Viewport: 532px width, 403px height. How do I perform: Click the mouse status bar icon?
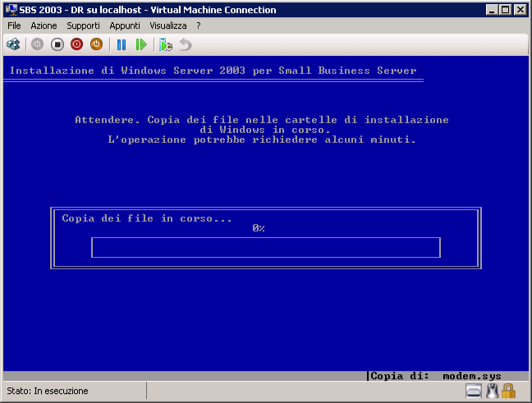pos(492,392)
